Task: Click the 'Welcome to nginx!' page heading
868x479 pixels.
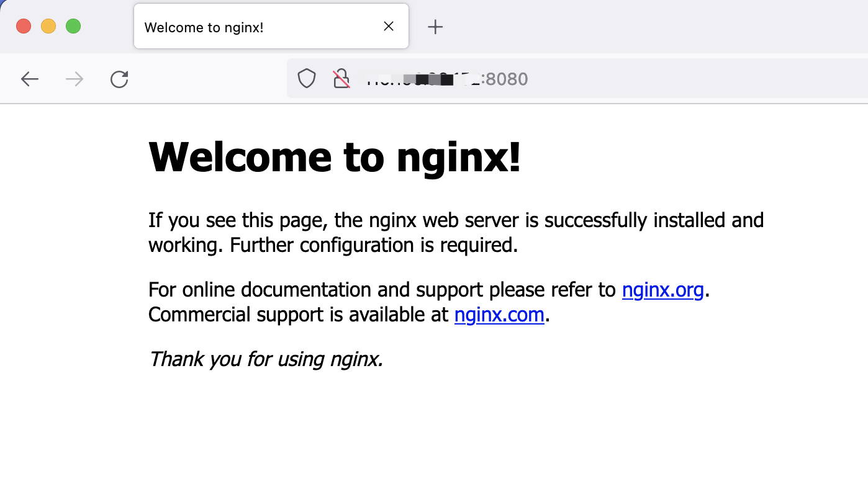Action: coord(335,157)
